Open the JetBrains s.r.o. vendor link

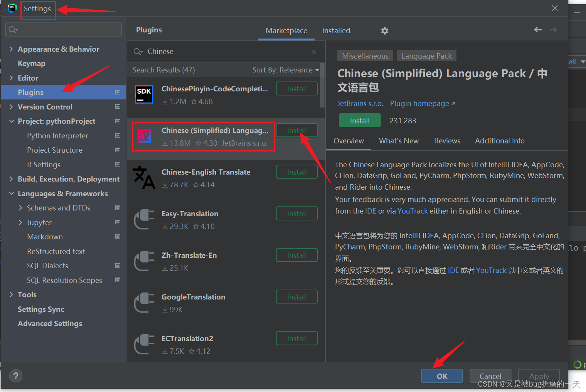(360, 104)
